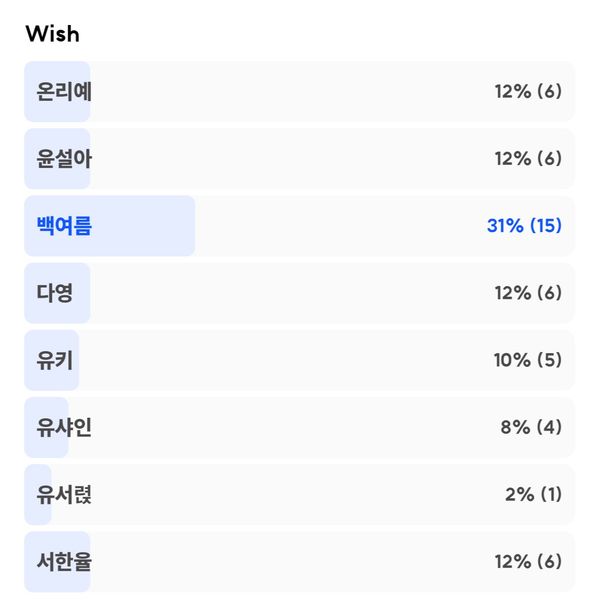This screenshot has width=600, height=600.
Task: Choose the 다영 poll option
Action: (299, 293)
